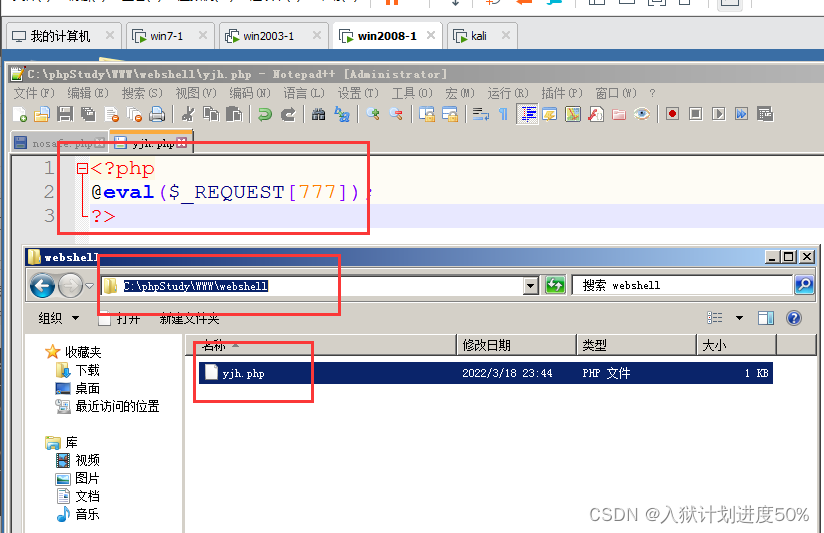Open the Document Map panel icon
Screen dimensions: 824x533
click(573, 114)
